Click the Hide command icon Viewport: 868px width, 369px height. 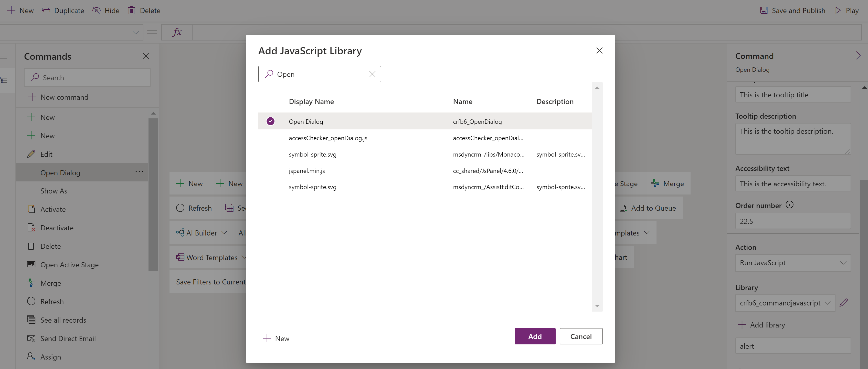click(96, 10)
